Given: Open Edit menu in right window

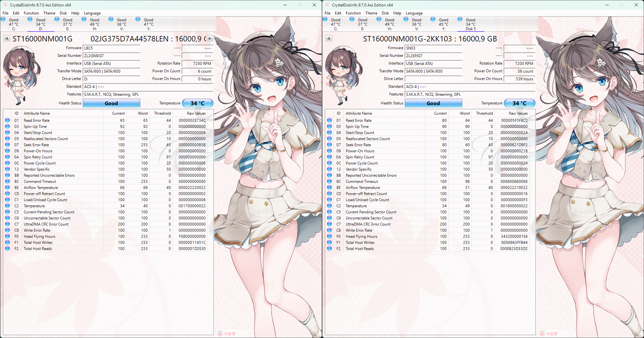Looking at the screenshot, I should pos(338,13).
